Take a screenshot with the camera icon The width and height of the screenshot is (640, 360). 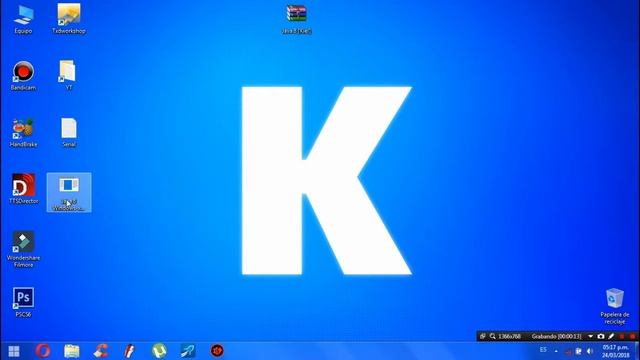(601, 336)
